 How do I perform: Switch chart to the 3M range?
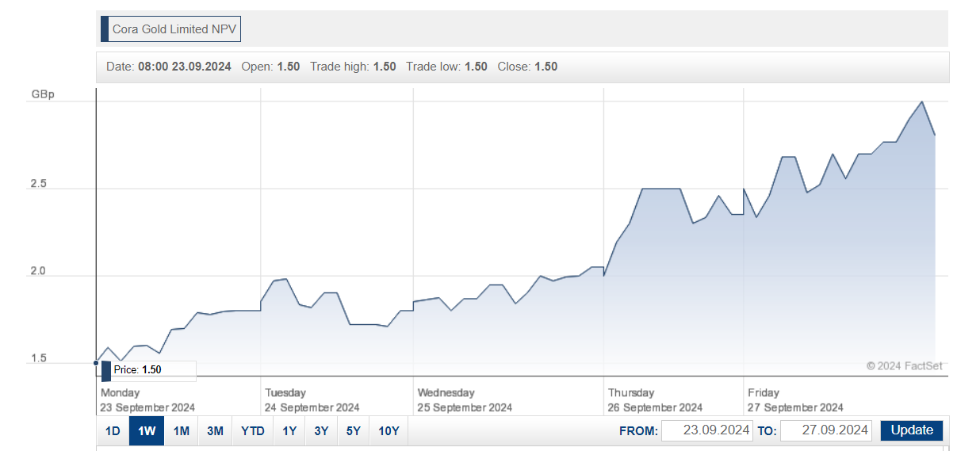point(215,430)
